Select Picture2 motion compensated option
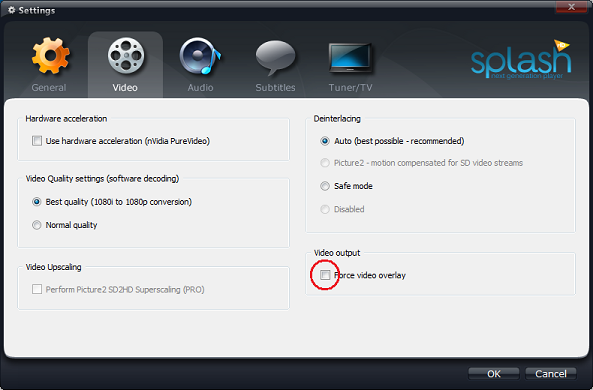 tap(325, 163)
